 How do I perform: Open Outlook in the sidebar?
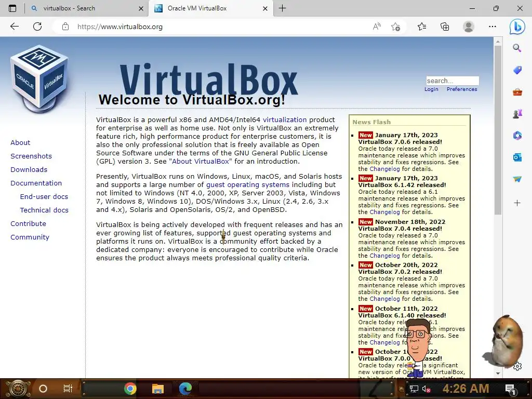tap(517, 157)
